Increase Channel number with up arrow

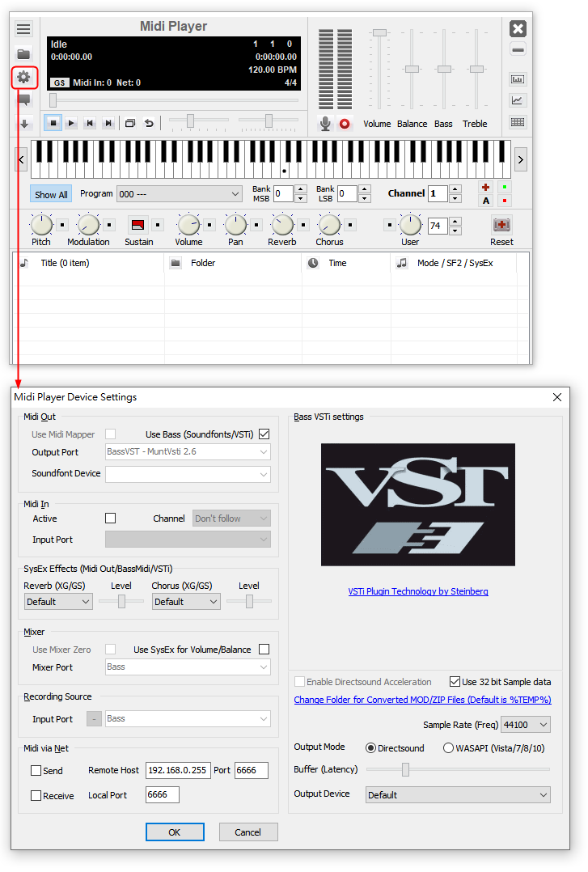455,189
